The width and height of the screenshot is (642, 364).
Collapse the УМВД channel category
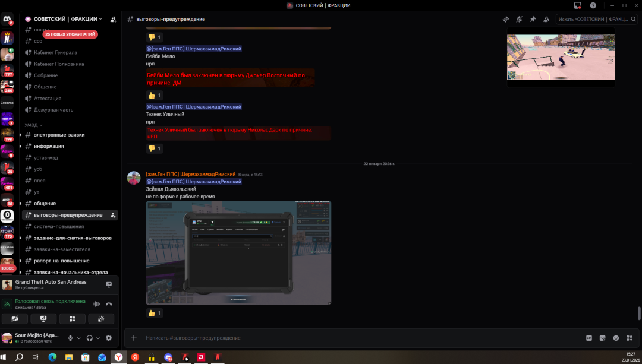tap(33, 125)
